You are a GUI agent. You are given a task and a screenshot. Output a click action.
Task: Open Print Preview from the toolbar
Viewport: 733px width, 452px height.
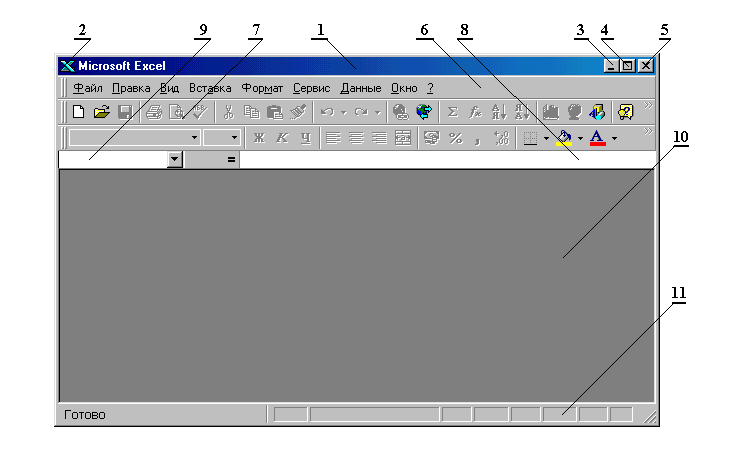coord(177,112)
